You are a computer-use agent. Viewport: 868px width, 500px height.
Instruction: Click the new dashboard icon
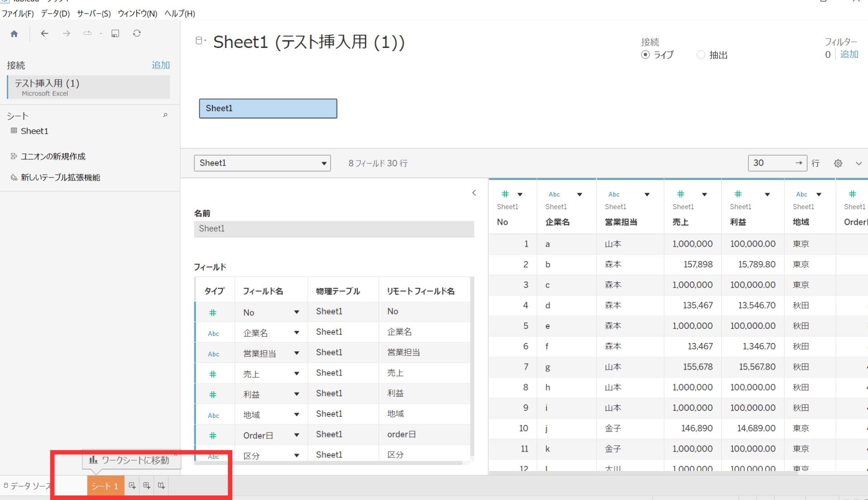(147, 486)
